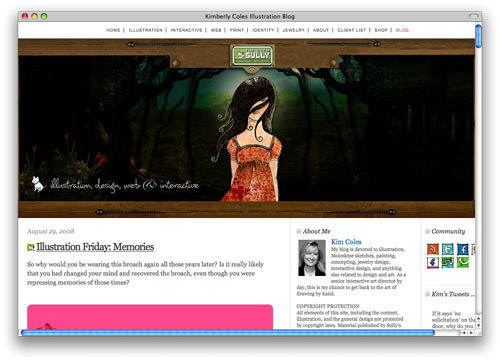Screen dimensions: 500x361
Task: Click the scroll up arrow at bottom right
Action: tap(478, 319)
